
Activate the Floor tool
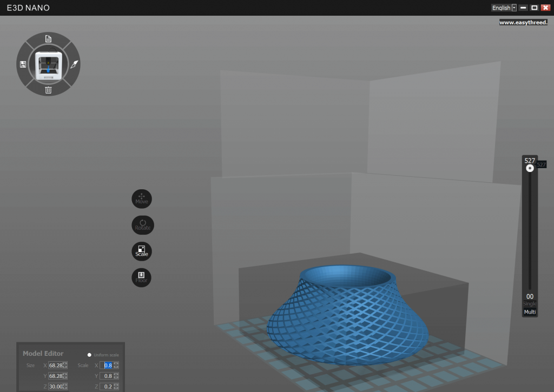pyautogui.click(x=141, y=277)
